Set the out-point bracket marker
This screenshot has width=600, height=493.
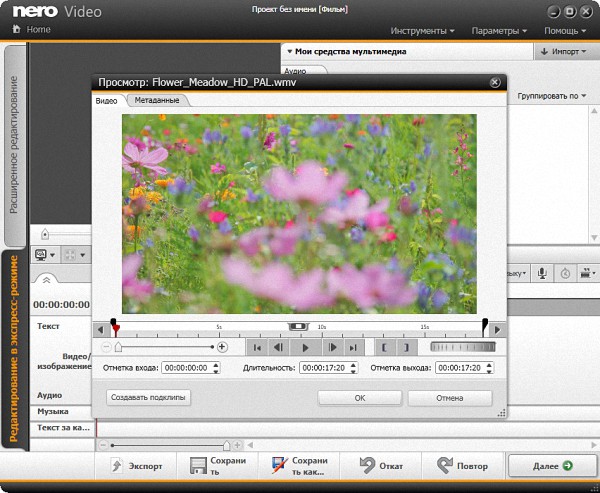pos(405,347)
